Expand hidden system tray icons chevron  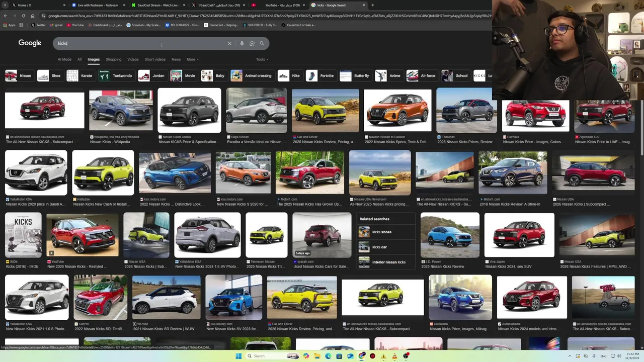570,356
